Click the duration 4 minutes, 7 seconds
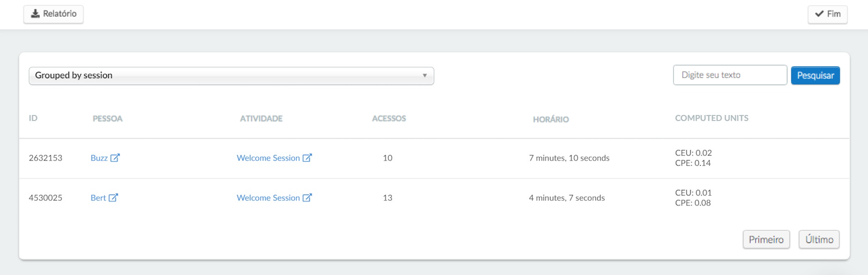 point(567,197)
